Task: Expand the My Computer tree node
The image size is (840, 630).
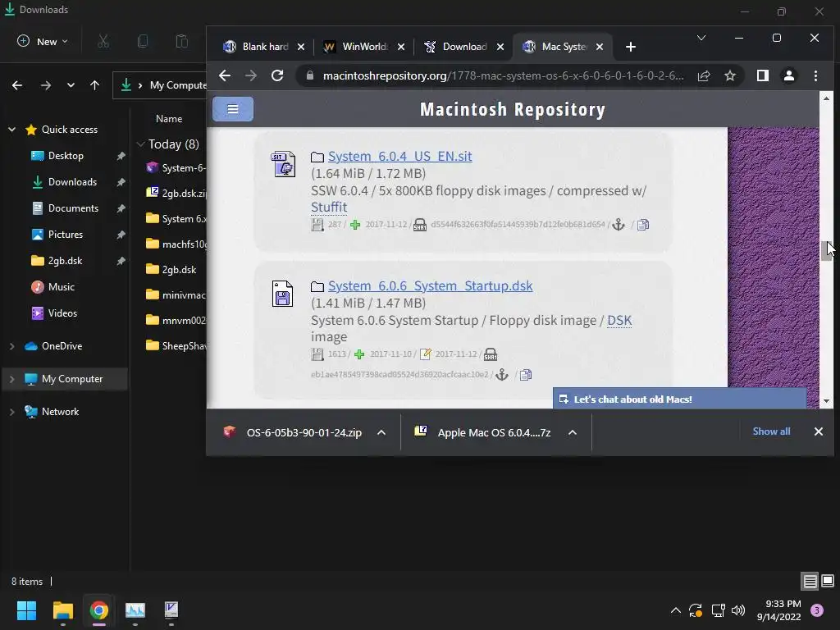Action: coord(11,379)
